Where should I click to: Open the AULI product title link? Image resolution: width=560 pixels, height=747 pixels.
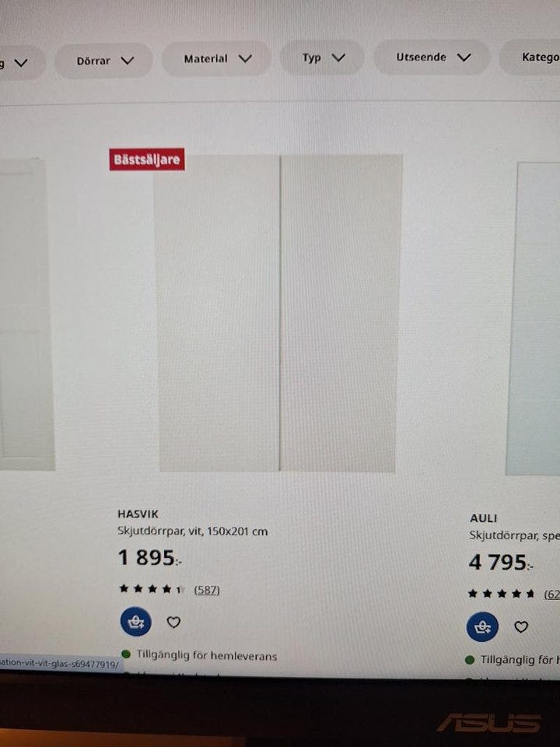pyautogui.click(x=483, y=518)
